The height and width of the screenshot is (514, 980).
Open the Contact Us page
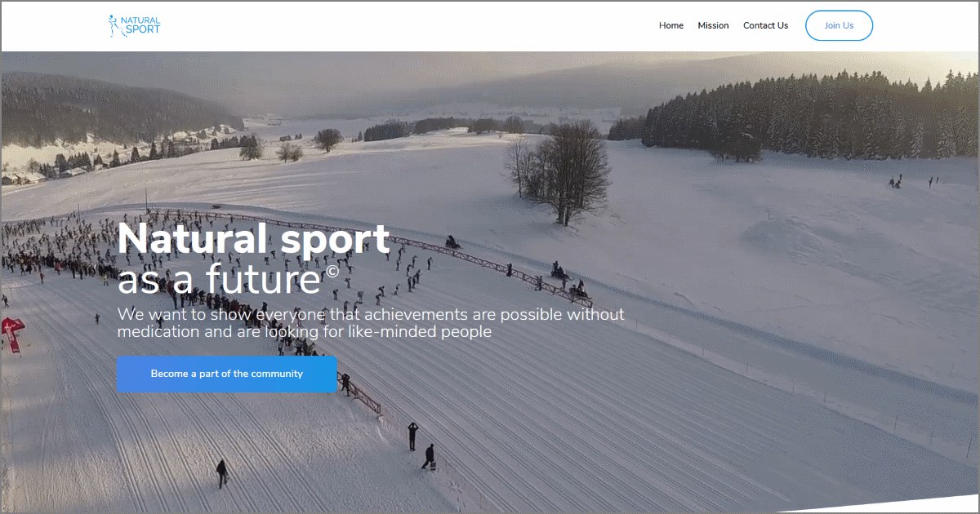click(x=765, y=25)
